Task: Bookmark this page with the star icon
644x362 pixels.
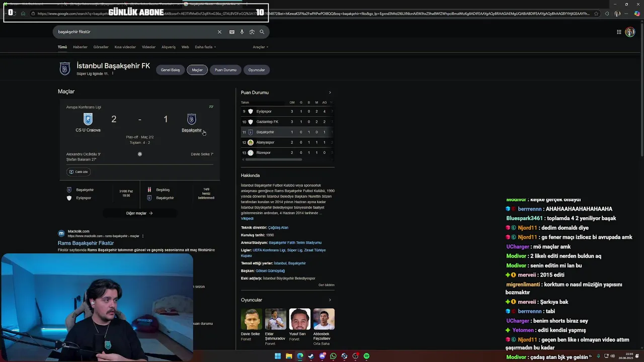Action: pos(596,14)
